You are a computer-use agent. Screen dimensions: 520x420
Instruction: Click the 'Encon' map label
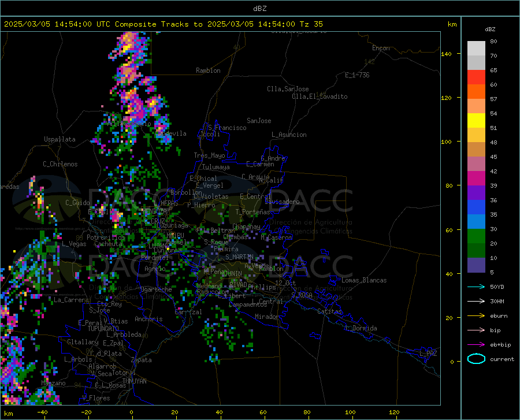click(381, 48)
